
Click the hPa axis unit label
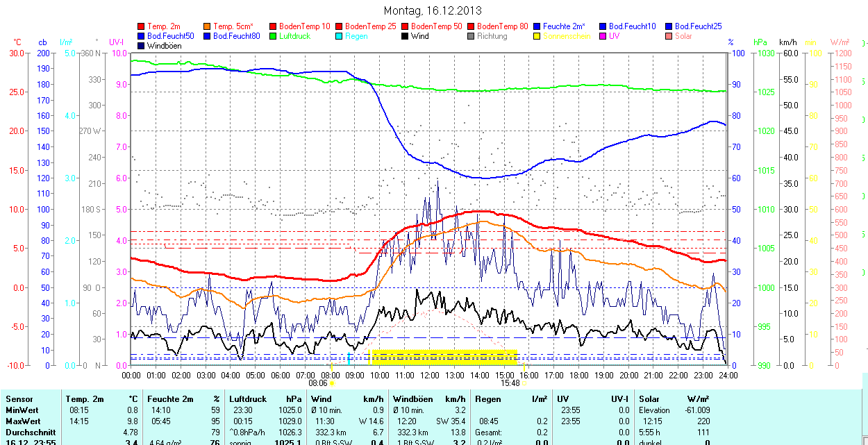(759, 42)
